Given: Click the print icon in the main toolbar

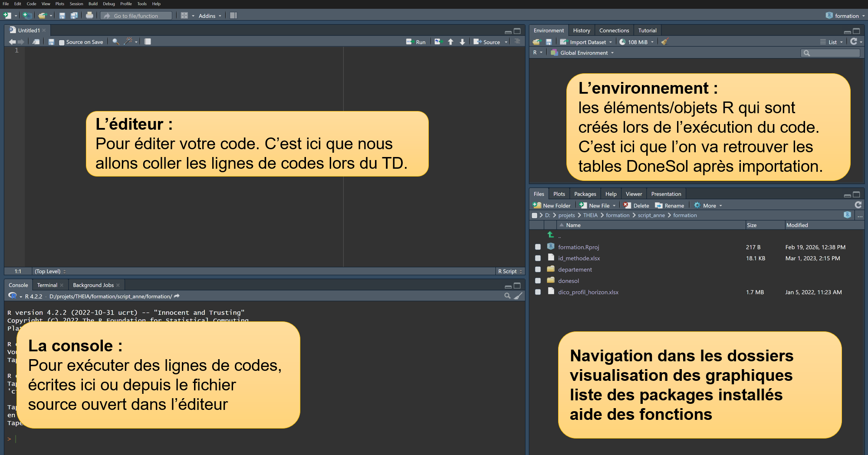Looking at the screenshot, I should [x=89, y=16].
